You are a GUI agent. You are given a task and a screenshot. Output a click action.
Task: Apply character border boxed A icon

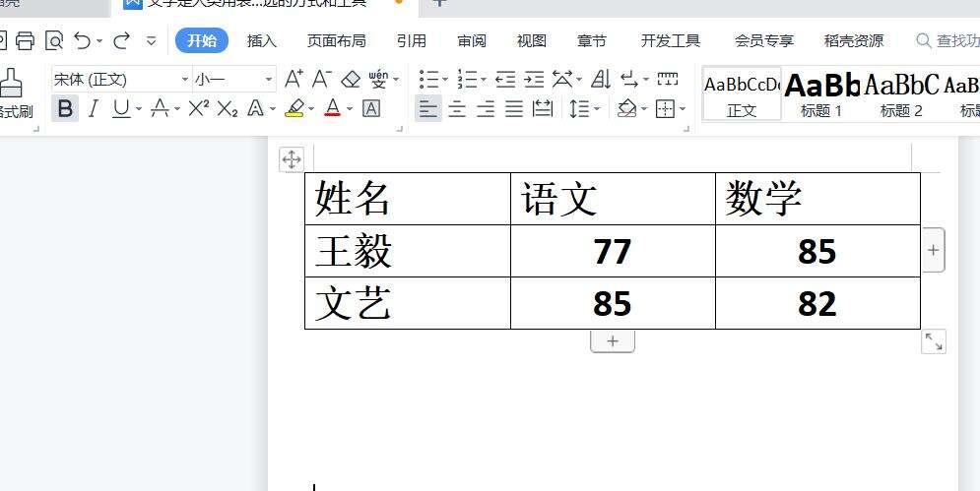[371, 108]
